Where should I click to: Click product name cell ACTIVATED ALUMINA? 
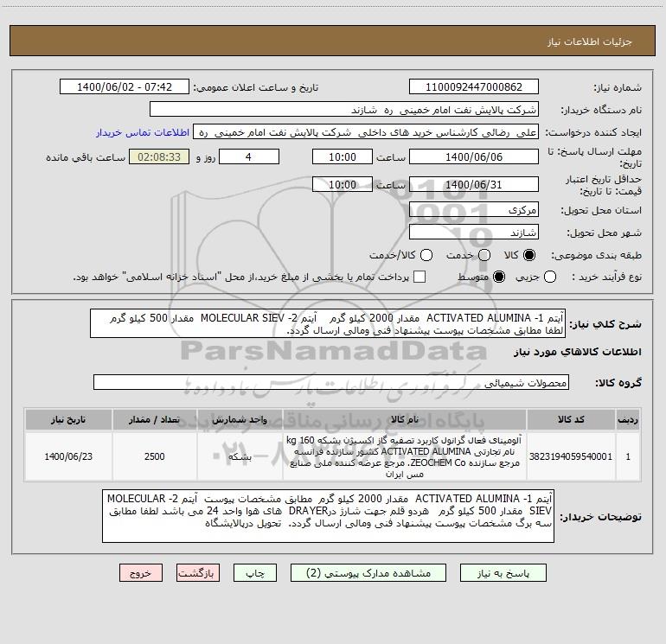(405, 456)
